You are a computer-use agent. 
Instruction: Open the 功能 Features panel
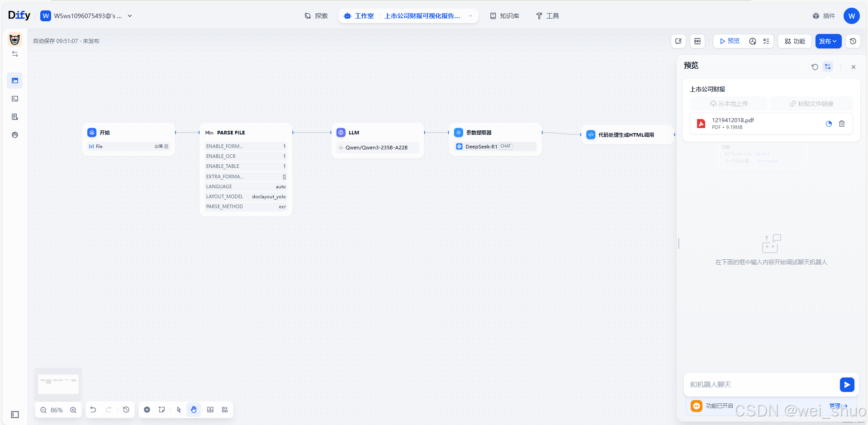795,41
